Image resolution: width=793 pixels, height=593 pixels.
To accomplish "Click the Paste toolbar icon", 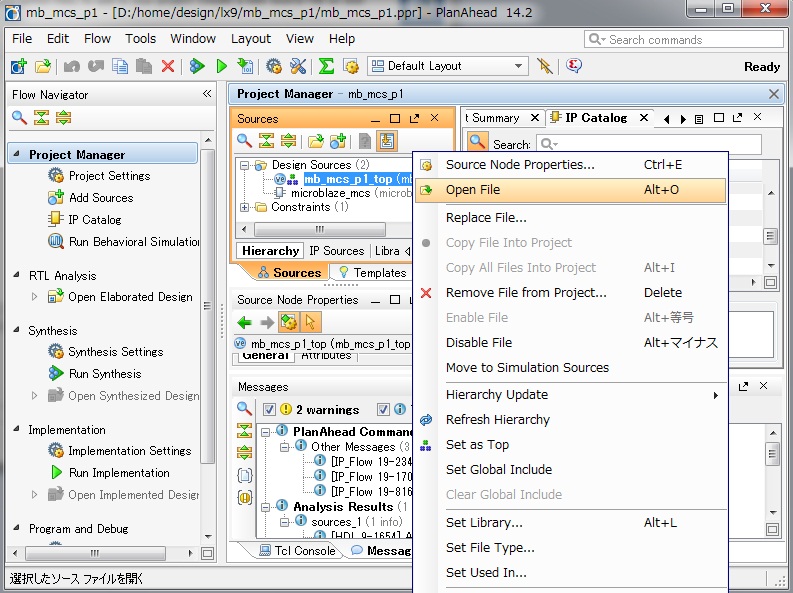I will 144,66.
